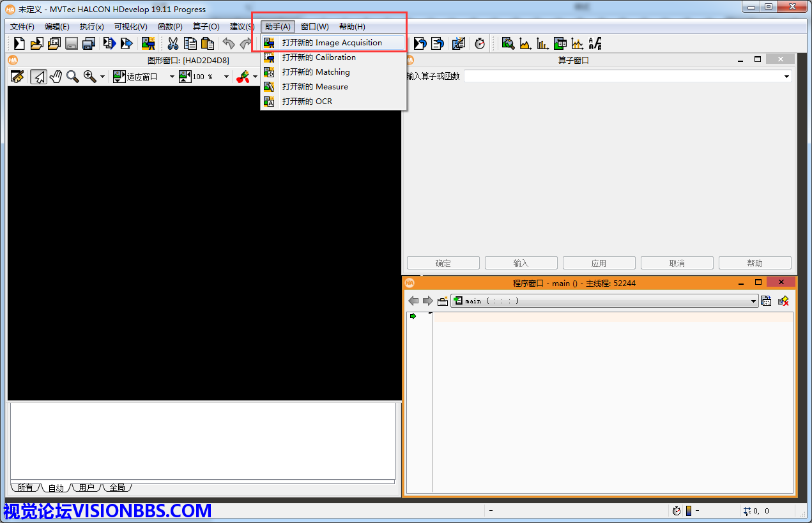812x523 pixels.
Task: Open the 适应窗口 fit window dropdown arrow
Action: 172,77
